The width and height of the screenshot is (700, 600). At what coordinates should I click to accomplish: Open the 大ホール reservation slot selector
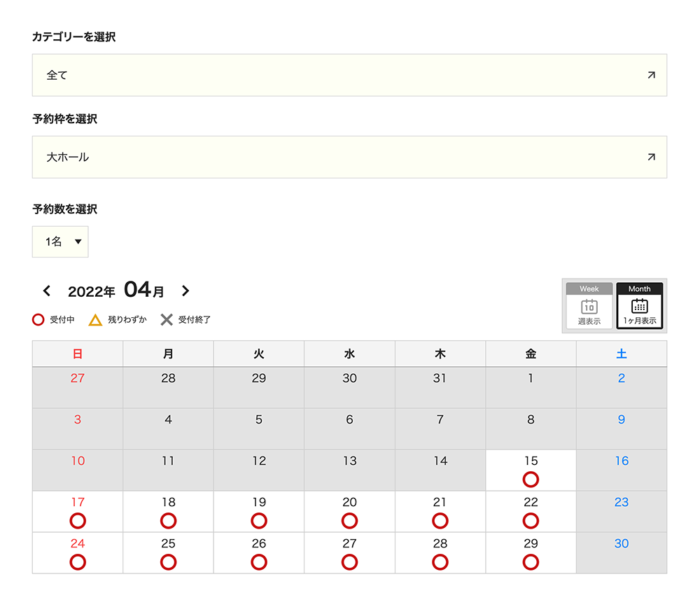pyautogui.click(x=349, y=157)
